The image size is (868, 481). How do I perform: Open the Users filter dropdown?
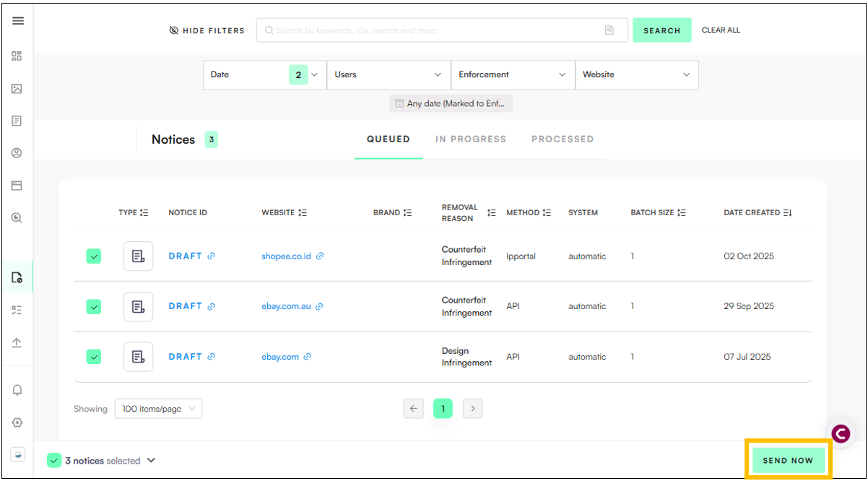point(389,75)
